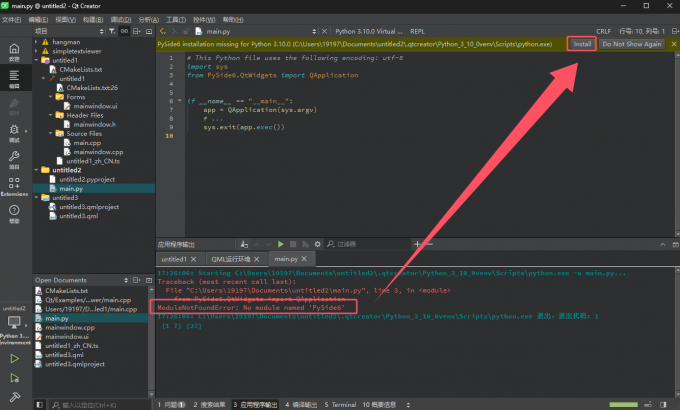Select mainwindow.ui in the Forms folder

pyautogui.click(x=94, y=106)
